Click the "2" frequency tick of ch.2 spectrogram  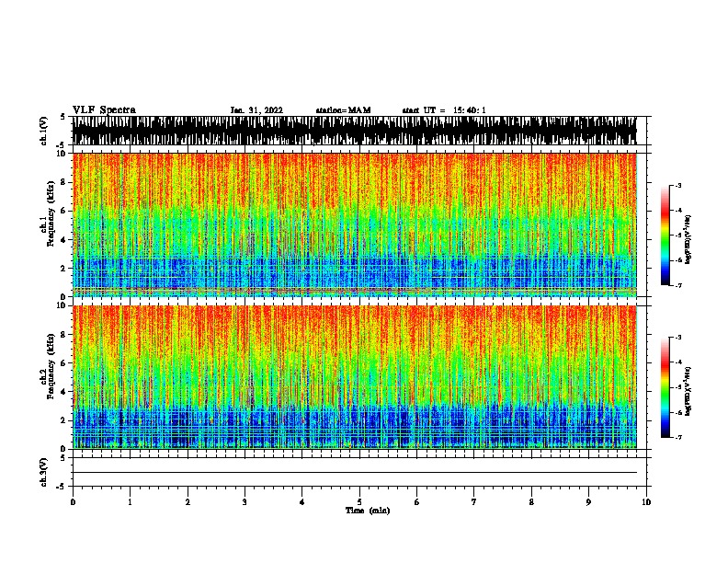pos(64,420)
